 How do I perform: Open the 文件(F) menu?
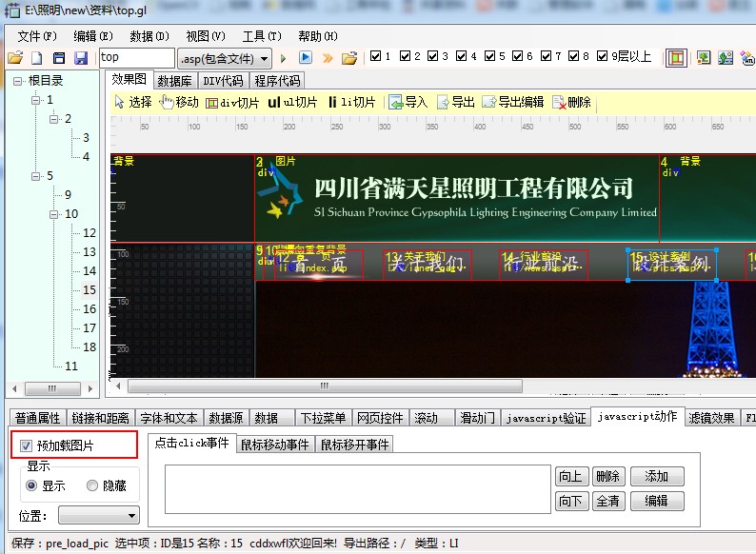pos(37,36)
